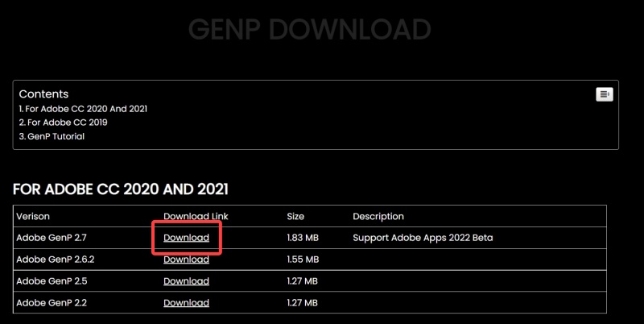
Task: Click the 'Description' column header
Action: click(x=378, y=216)
